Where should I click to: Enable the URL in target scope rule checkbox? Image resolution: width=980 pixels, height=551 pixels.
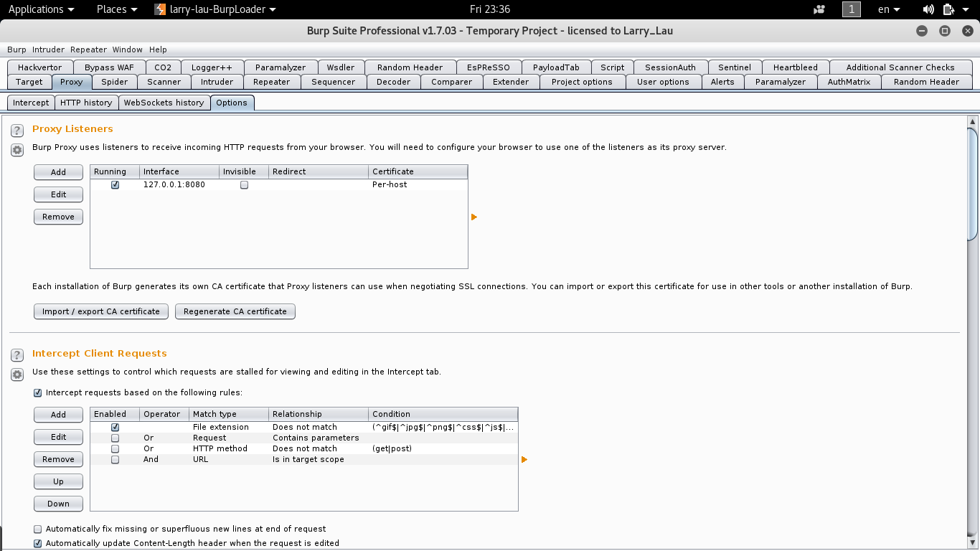point(115,459)
